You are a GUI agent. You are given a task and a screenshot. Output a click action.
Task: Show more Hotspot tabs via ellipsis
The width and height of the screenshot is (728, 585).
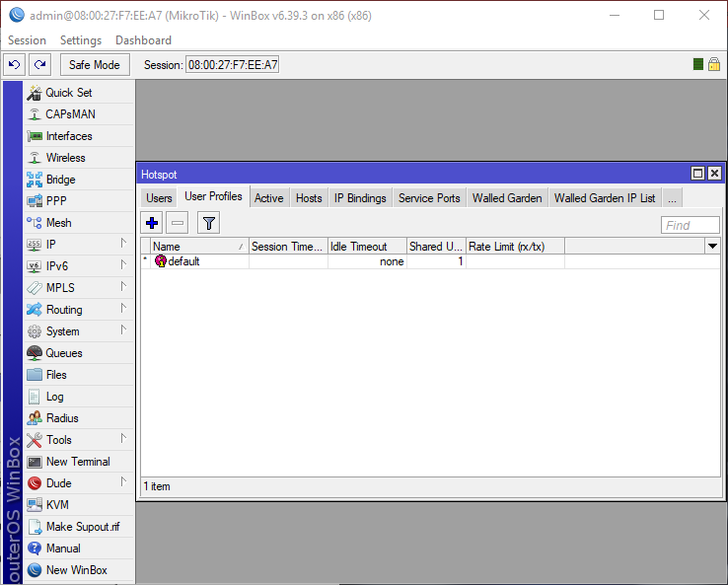tap(673, 198)
